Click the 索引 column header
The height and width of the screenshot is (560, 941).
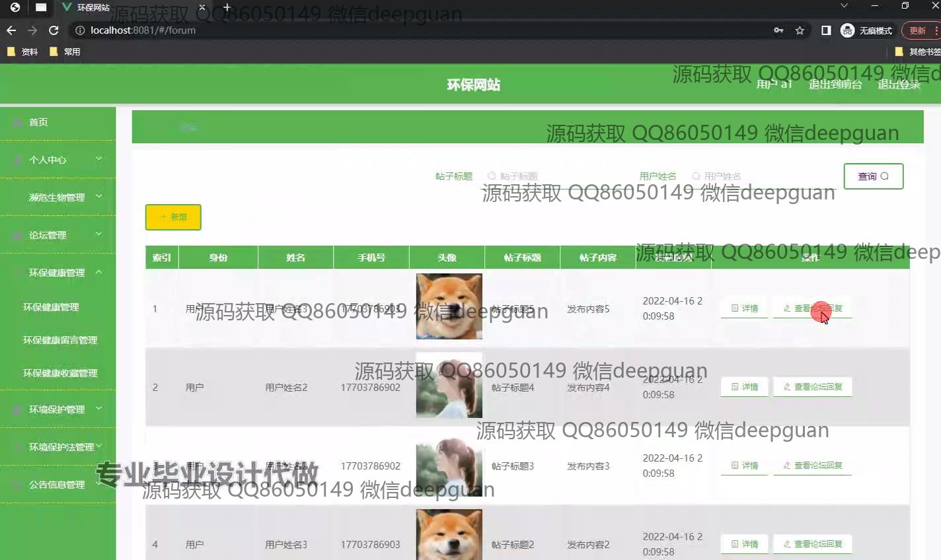pyautogui.click(x=162, y=258)
